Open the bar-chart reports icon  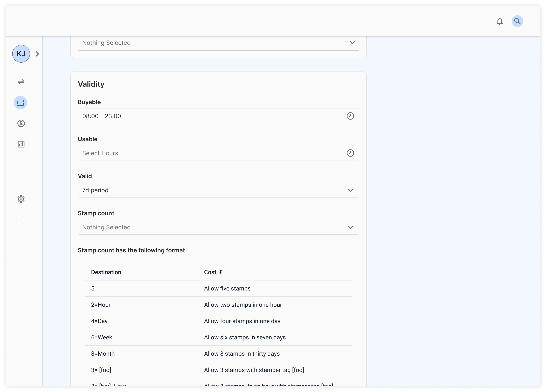coord(21,144)
